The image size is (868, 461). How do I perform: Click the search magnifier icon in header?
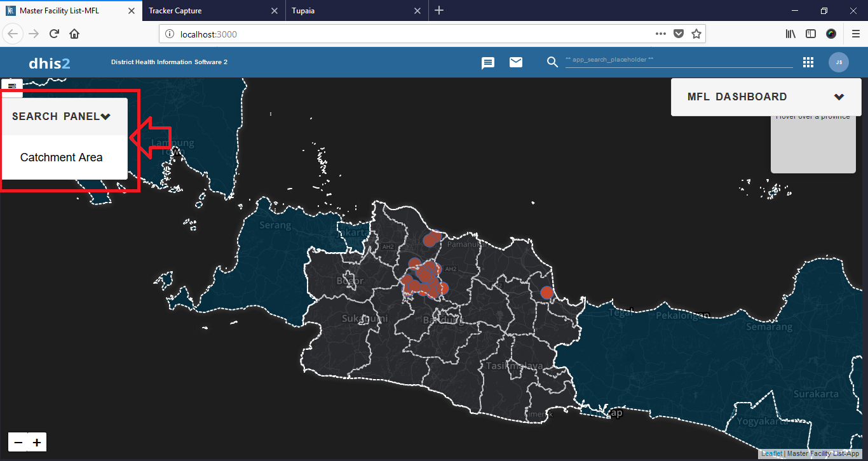coord(552,62)
